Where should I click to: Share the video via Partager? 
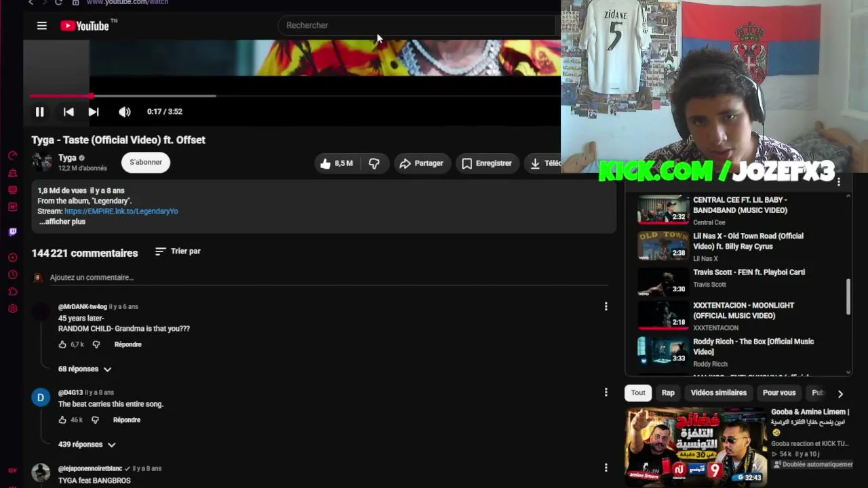[421, 163]
